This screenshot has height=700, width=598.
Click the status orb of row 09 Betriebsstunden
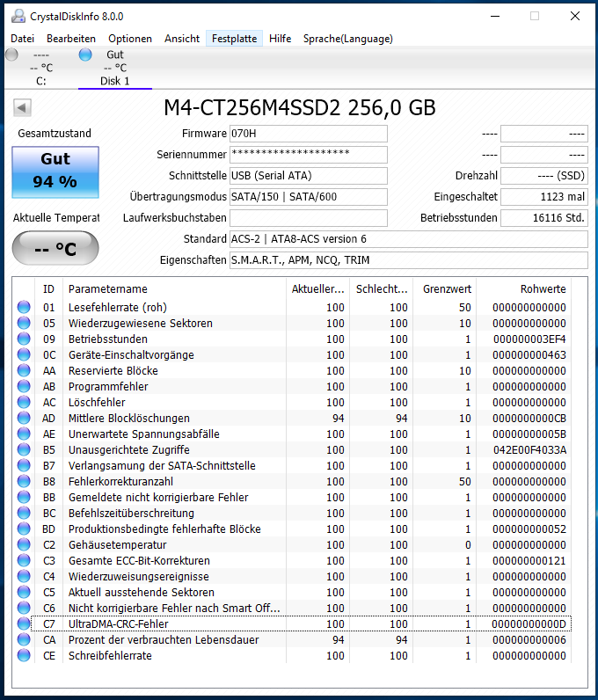click(24, 339)
